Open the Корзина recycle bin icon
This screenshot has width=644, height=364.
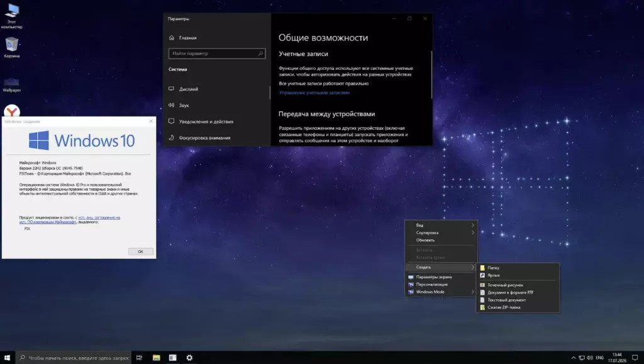12,47
